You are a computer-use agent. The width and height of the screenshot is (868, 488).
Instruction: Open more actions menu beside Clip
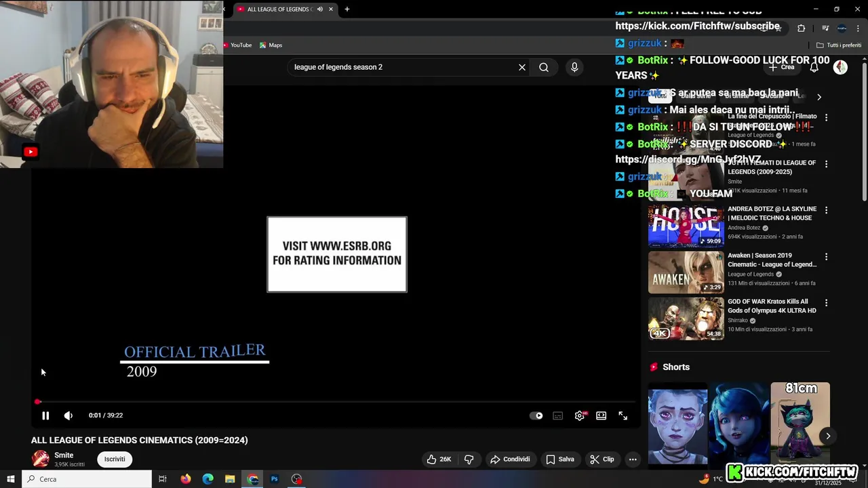633,459
